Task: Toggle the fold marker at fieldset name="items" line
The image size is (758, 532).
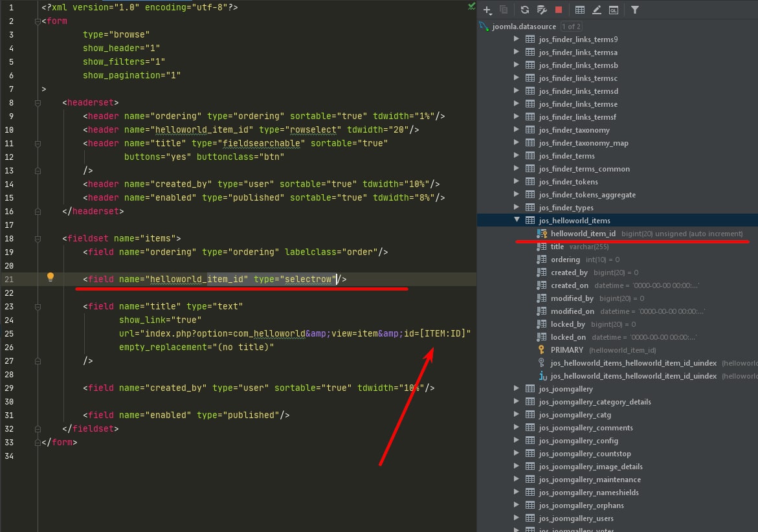Action: 38,239
